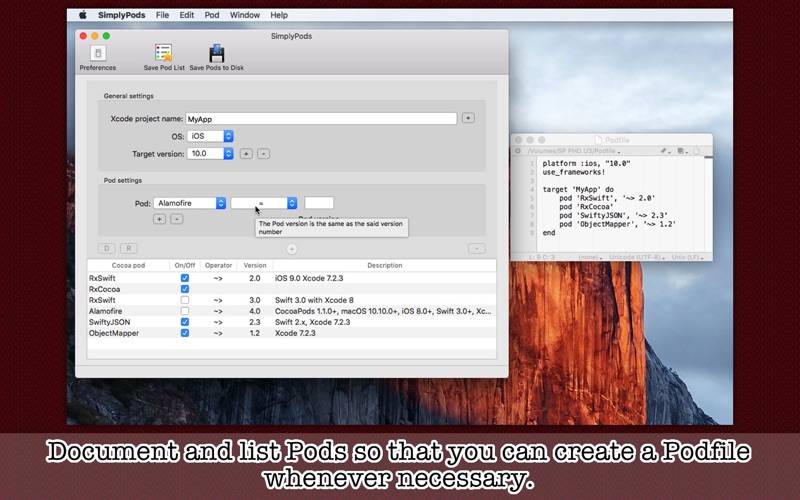Uncheck the RxCocoa pod checkbox
The image size is (800, 500).
[185, 289]
